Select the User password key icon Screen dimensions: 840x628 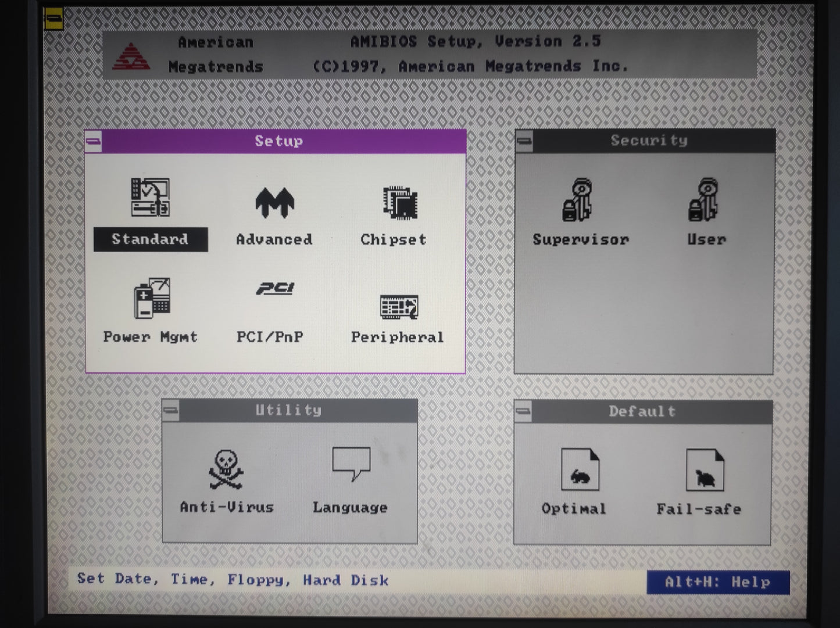click(703, 200)
